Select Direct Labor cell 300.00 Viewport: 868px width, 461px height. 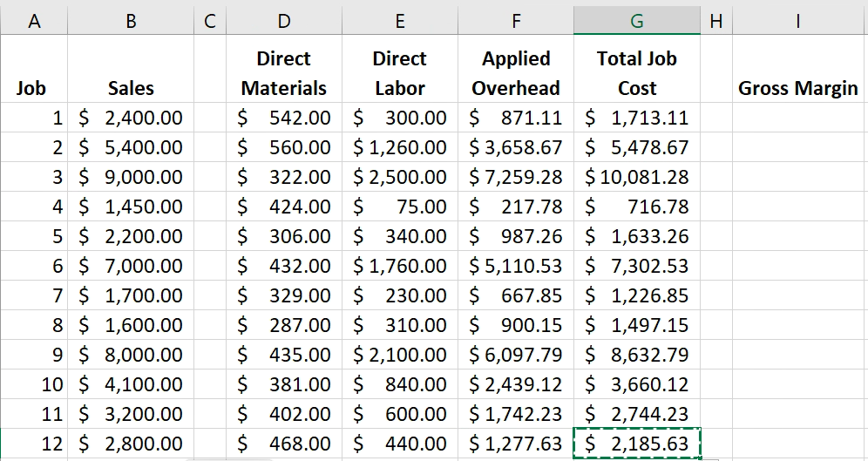click(400, 118)
